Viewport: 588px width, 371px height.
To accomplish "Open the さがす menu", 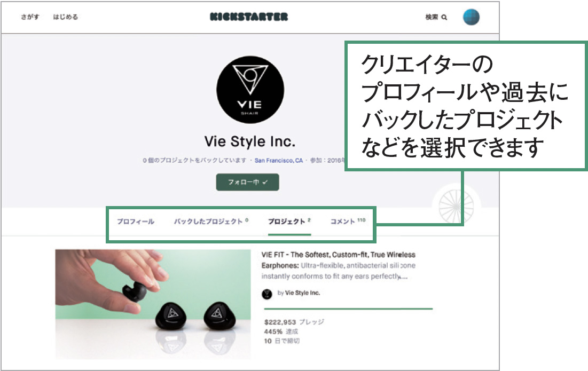I will coord(30,17).
